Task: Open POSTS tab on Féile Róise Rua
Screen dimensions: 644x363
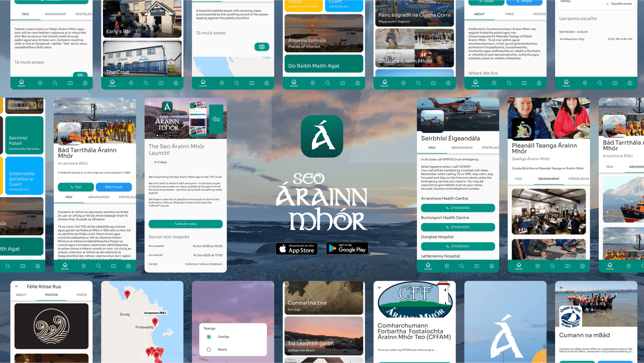Action: pos(82,295)
